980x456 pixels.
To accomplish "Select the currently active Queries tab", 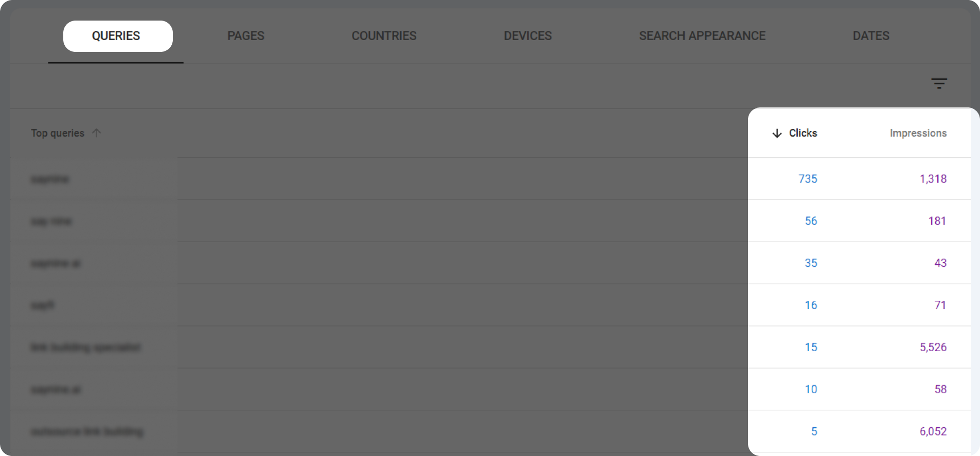I will click(117, 36).
